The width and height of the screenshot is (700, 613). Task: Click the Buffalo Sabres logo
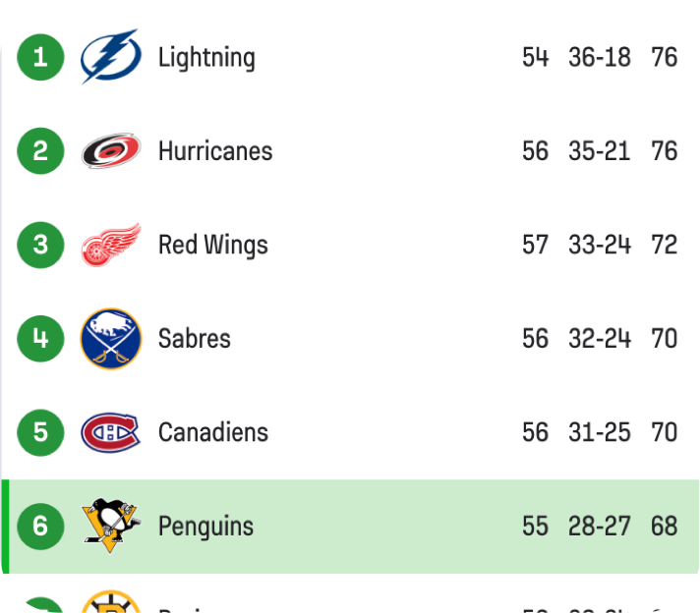pos(110,339)
